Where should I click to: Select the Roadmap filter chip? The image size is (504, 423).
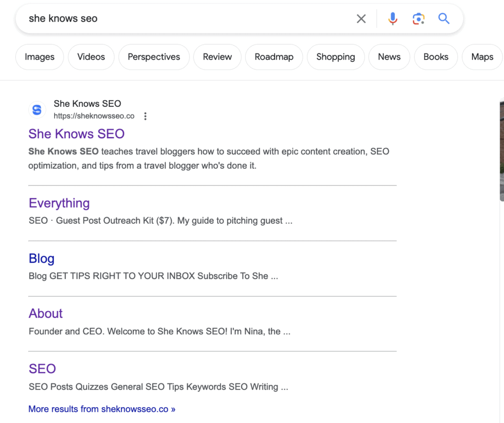click(x=274, y=57)
